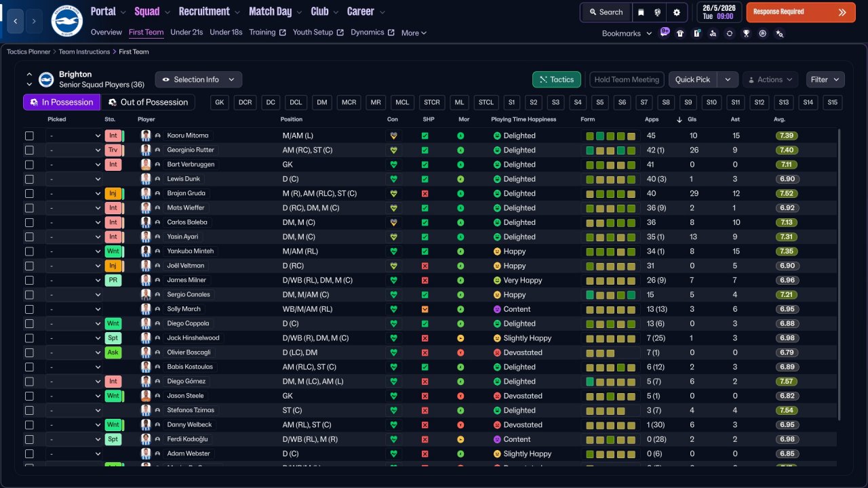
Task: Click the Brighton club badge in header
Action: pos(66,21)
